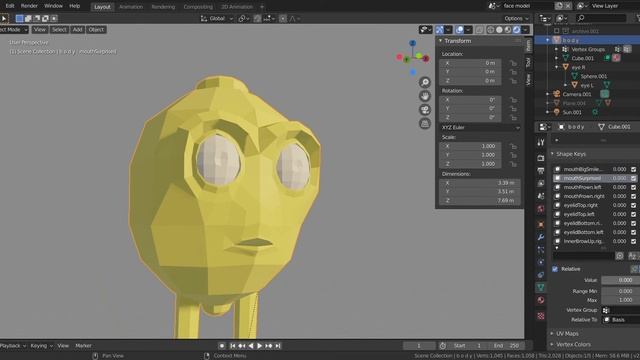Open the Physics properties tab icon
The image size is (640, 360).
[541, 262]
